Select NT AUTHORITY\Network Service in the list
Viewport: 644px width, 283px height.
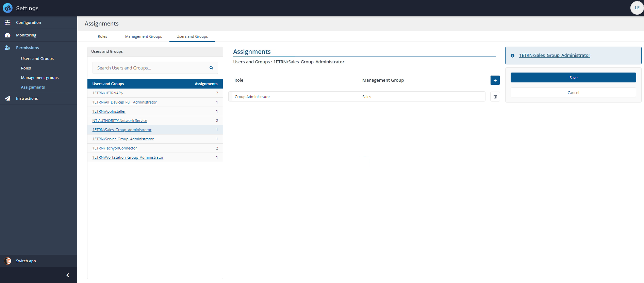point(120,121)
